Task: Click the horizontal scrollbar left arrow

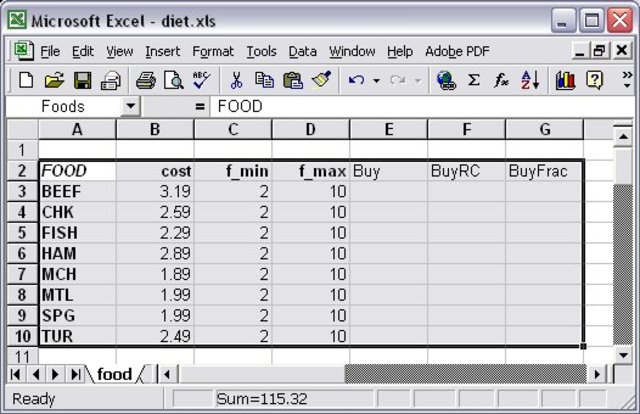Action: tap(166, 374)
